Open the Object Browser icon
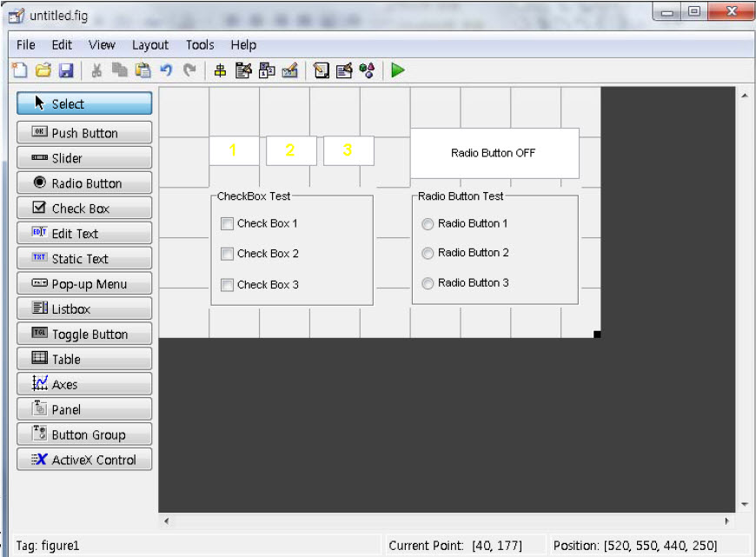The width and height of the screenshot is (756, 557). (x=367, y=70)
